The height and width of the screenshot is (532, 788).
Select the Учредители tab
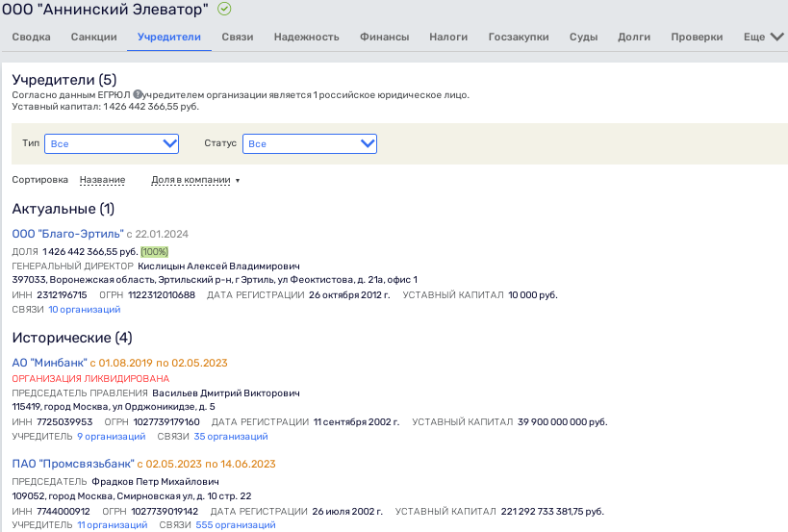click(x=169, y=37)
